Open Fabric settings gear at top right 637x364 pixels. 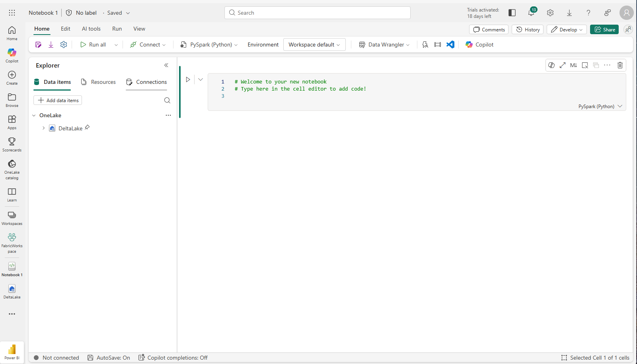(x=550, y=13)
